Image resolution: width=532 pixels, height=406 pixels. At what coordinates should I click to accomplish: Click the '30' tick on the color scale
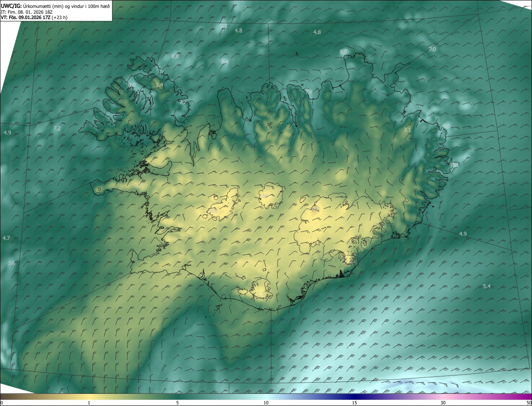tap(443, 403)
